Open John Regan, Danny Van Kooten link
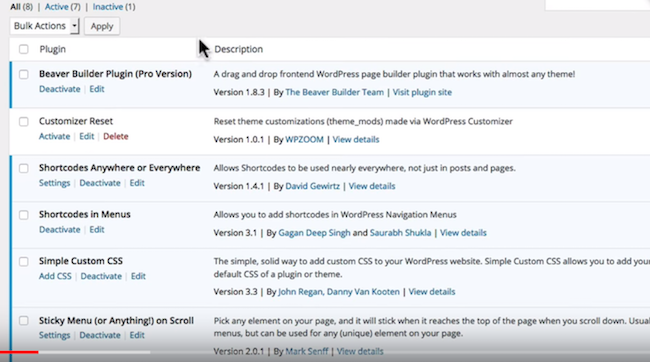 tap(339, 292)
